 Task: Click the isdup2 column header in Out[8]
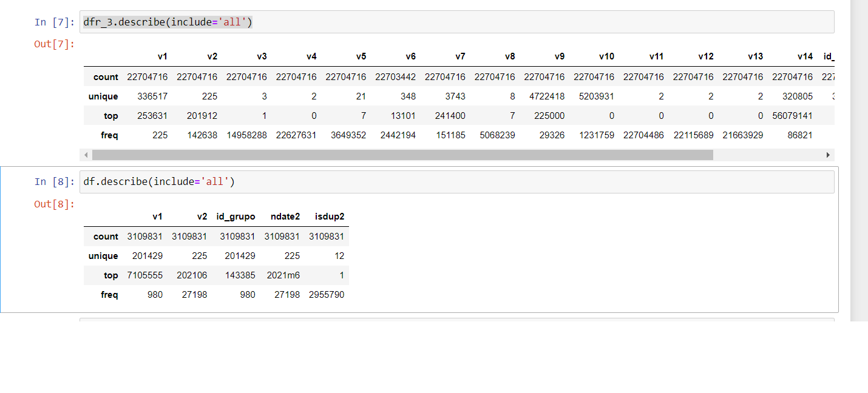329,217
